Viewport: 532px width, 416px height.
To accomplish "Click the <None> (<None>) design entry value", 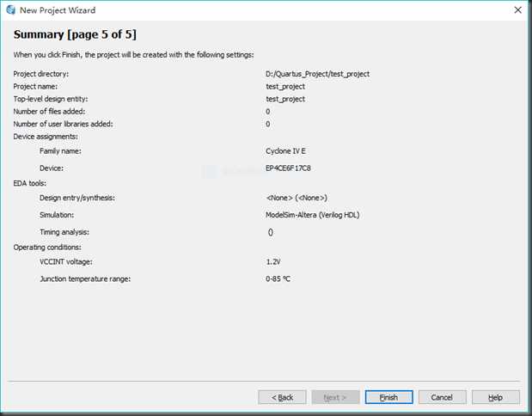I will pyautogui.click(x=297, y=198).
